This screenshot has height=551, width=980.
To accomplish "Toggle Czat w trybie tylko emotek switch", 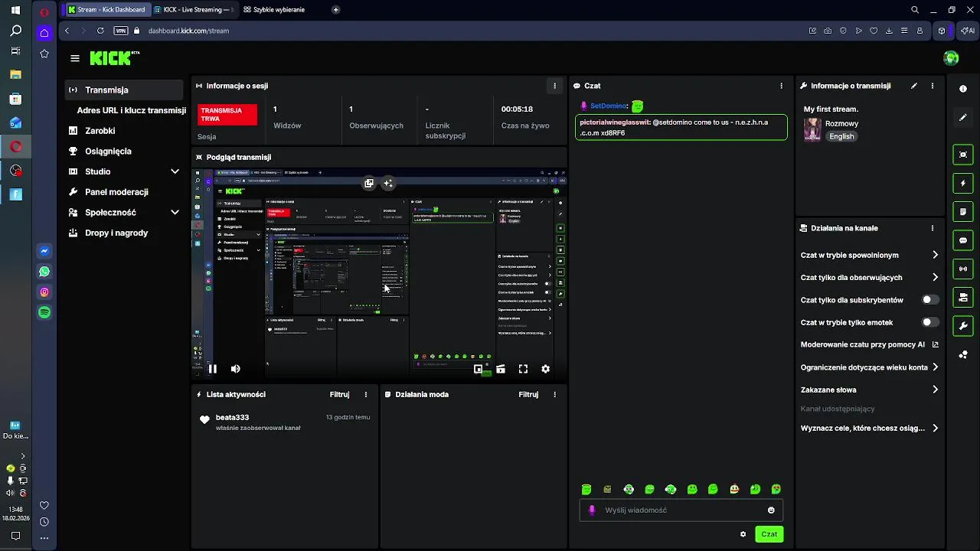I will [x=930, y=322].
